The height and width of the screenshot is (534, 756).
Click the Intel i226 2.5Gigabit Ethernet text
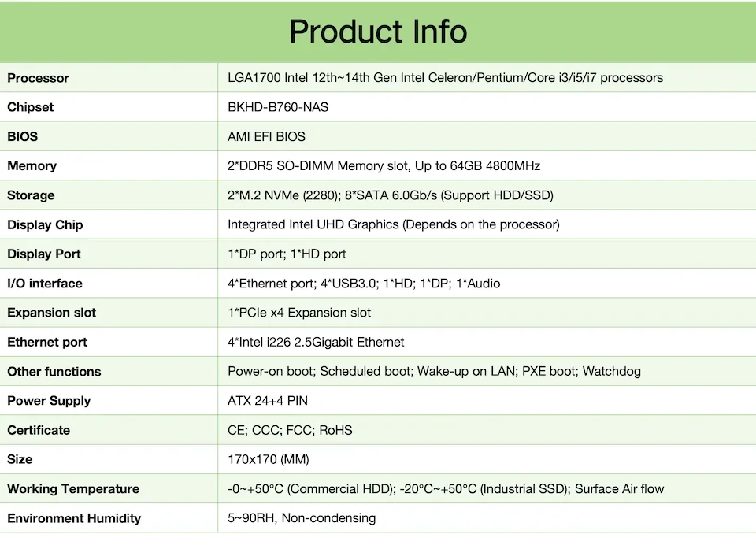coord(316,342)
